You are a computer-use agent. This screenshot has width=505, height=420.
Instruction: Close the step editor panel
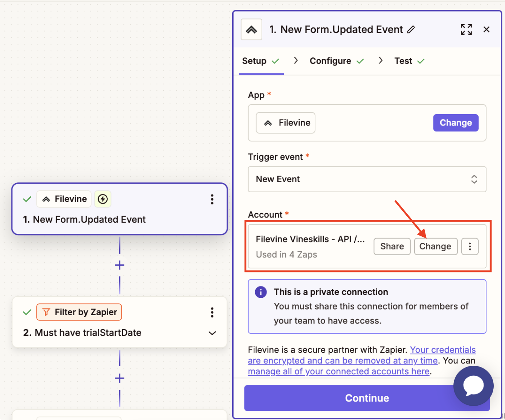487,29
